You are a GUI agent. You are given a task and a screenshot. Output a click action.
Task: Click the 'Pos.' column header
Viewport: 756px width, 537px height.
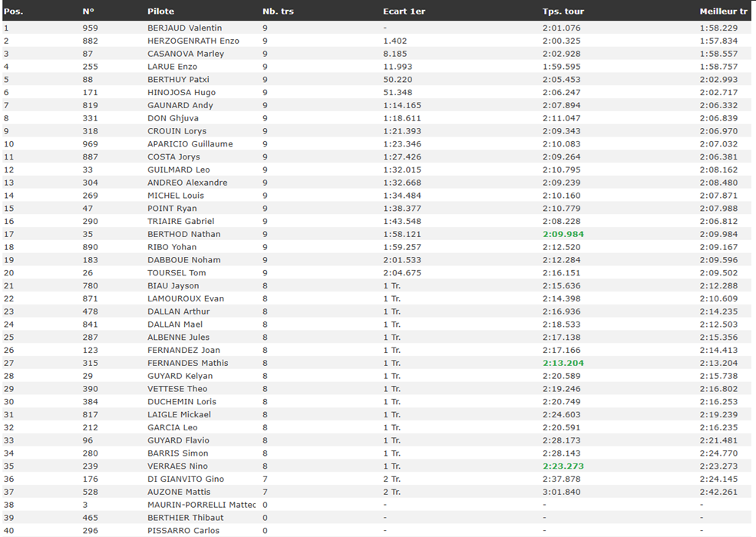[13, 12]
